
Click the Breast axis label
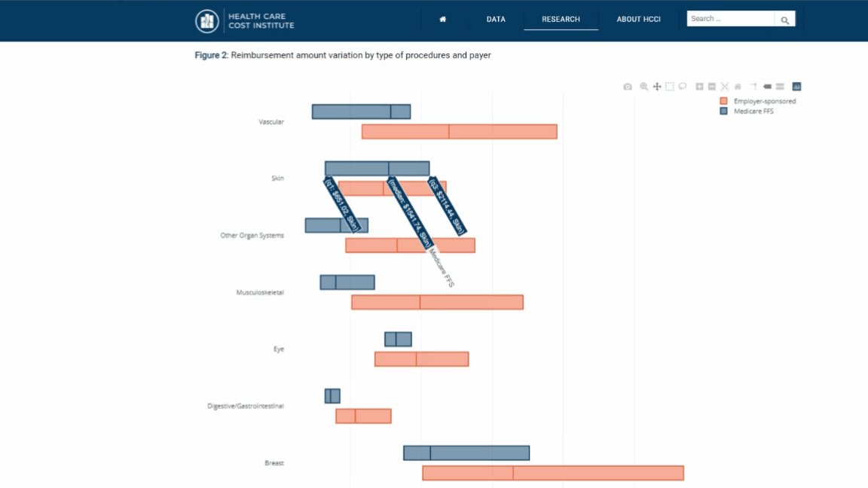pos(274,463)
